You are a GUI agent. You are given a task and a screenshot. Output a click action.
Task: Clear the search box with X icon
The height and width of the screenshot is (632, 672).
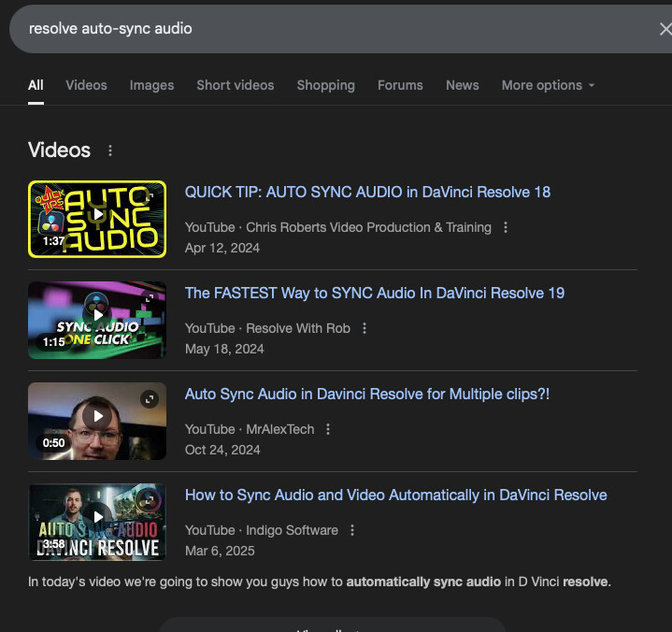point(664,29)
